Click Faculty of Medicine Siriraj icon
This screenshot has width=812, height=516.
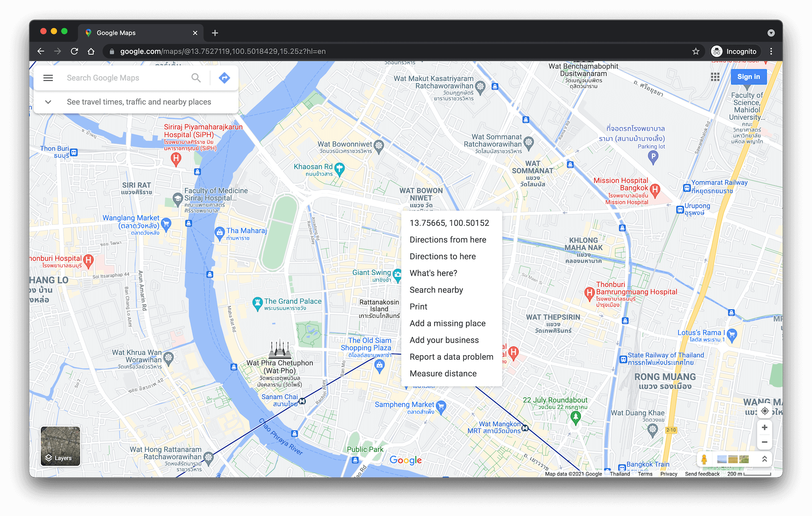point(178,198)
